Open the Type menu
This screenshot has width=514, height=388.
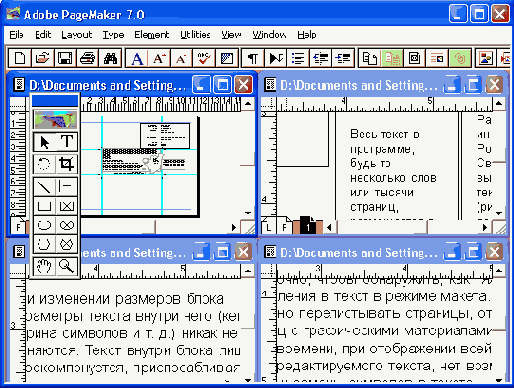point(113,35)
